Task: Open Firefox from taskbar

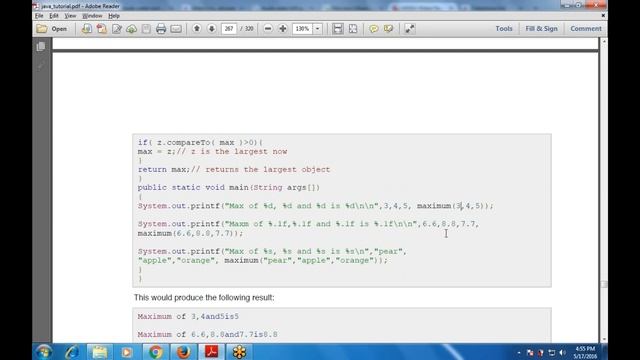Action: point(183,352)
